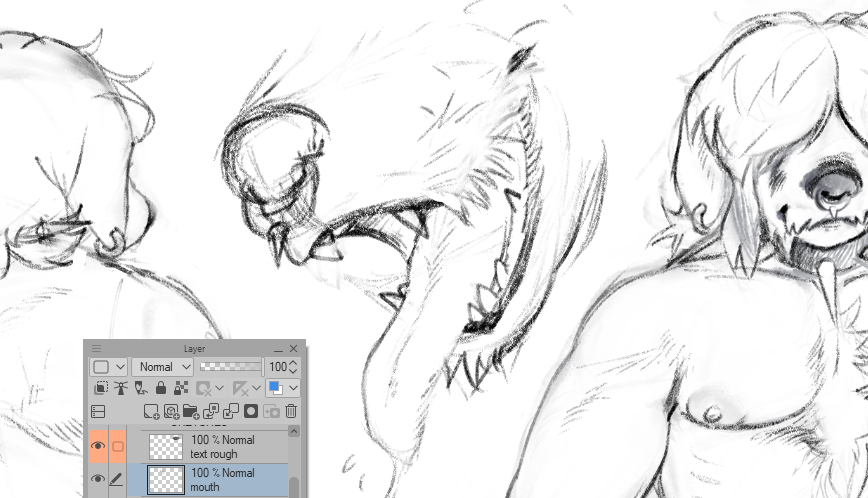Create a new layer folder

191,411
